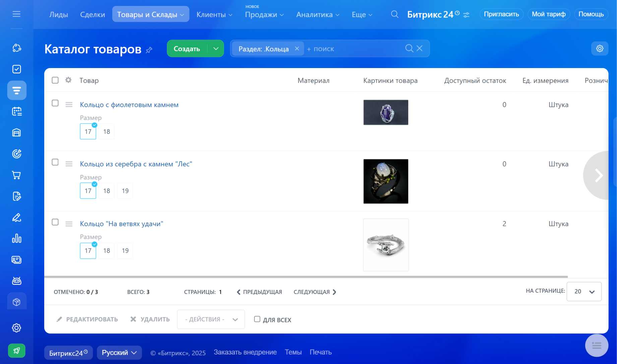This screenshot has height=364, width=617.
Task: Click the green rocket icon in sidebar
Action: coord(16,351)
